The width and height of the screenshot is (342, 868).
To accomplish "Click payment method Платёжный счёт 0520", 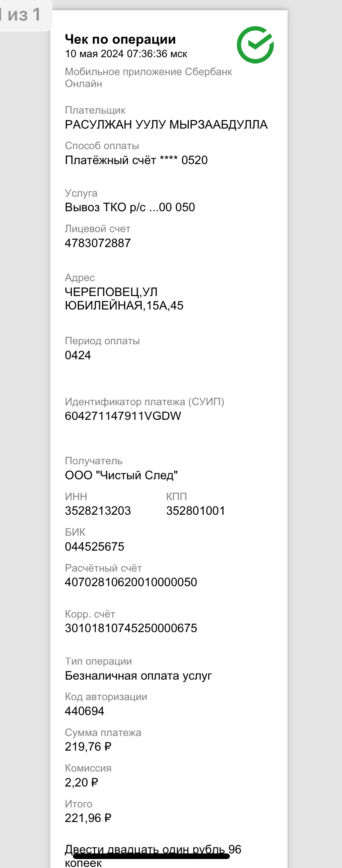I will pos(136,160).
